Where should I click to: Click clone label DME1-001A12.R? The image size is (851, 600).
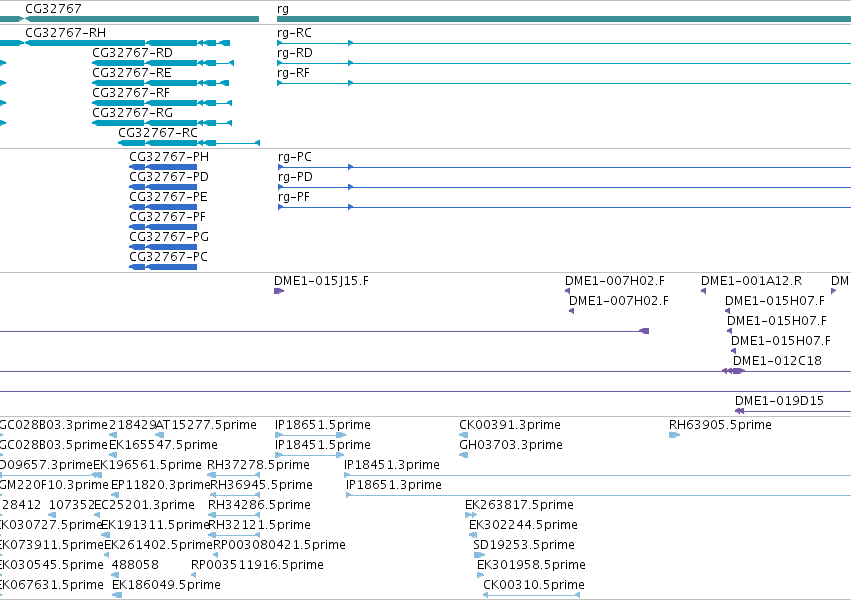pos(751,281)
